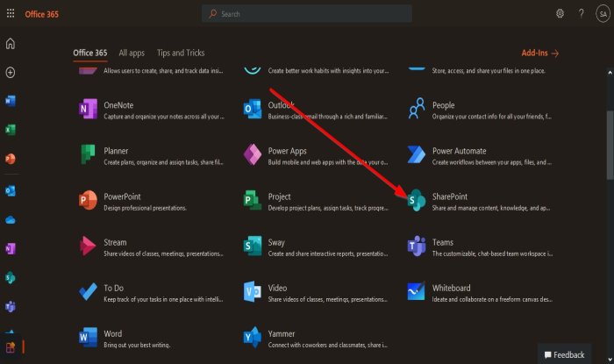Open the Word app icon in grid
This screenshot has height=364, width=614.
pos(88,338)
